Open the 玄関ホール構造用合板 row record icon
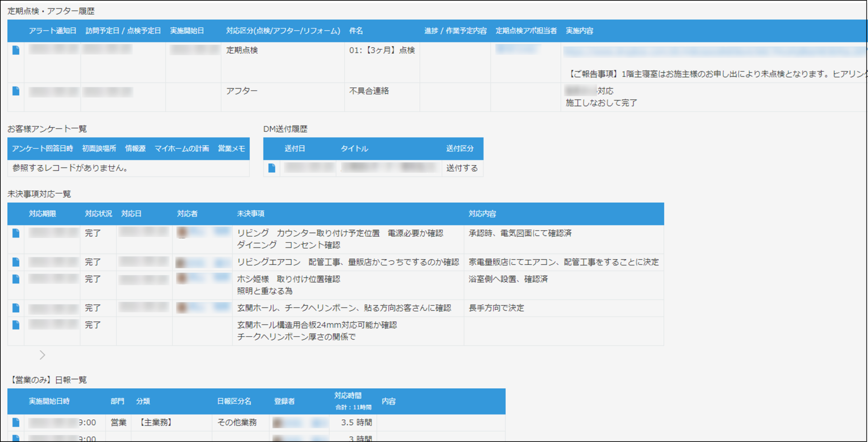868x442 pixels. pos(16,325)
